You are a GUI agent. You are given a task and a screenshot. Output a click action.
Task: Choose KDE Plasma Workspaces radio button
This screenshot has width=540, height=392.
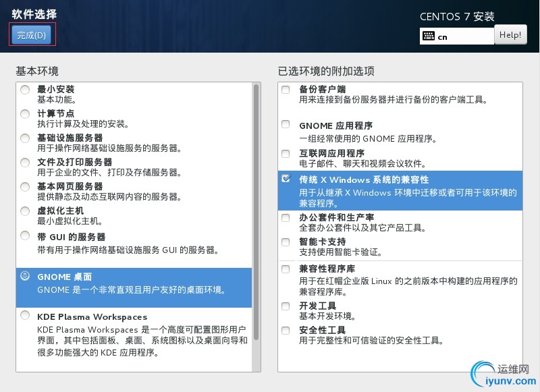tap(25, 315)
